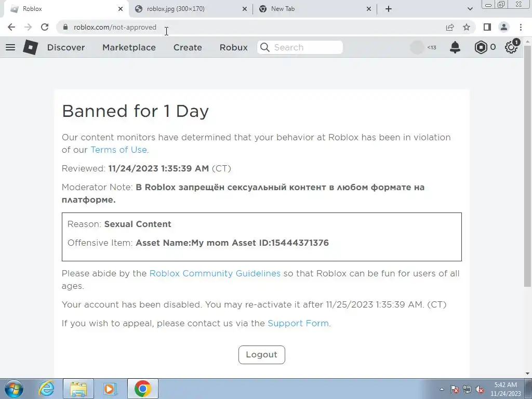The width and height of the screenshot is (532, 399).
Task: Close the roblox.jpg tab
Action: coord(245,9)
